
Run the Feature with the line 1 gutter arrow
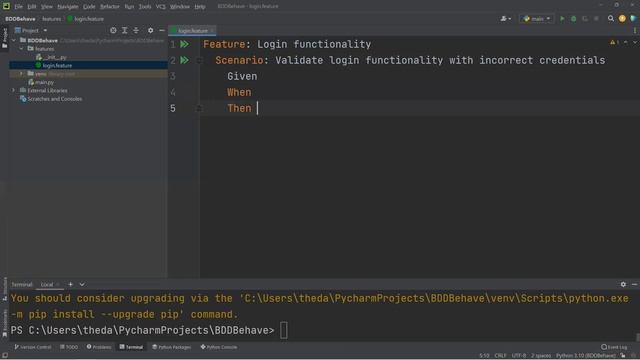pos(184,44)
